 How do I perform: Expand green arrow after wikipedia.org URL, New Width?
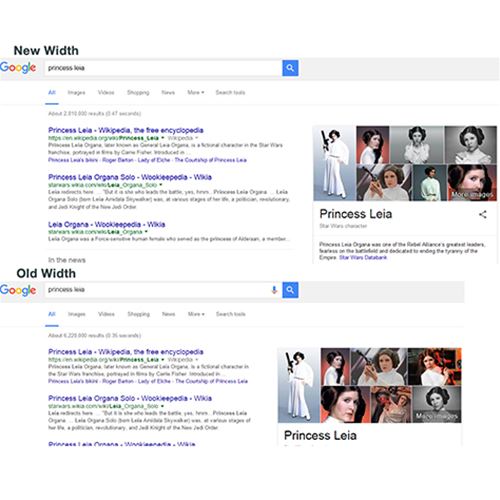(163, 138)
